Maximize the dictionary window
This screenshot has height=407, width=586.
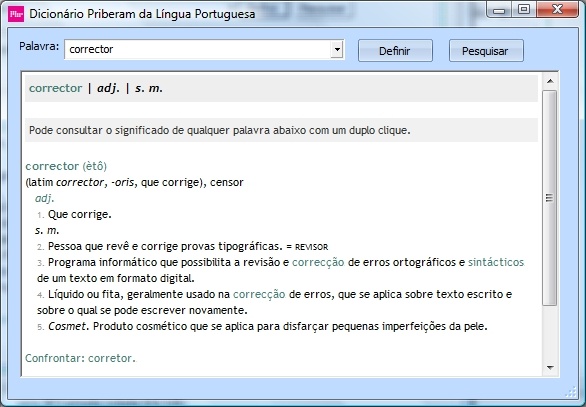click(524, 10)
